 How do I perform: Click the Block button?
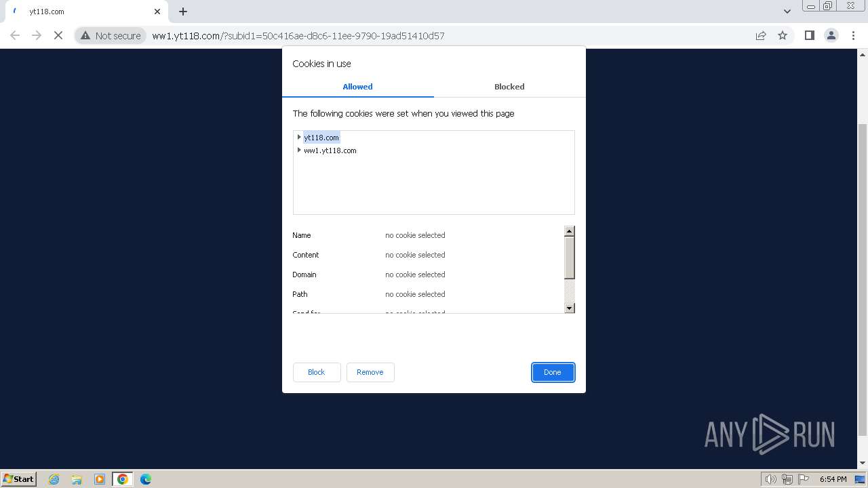pyautogui.click(x=317, y=372)
